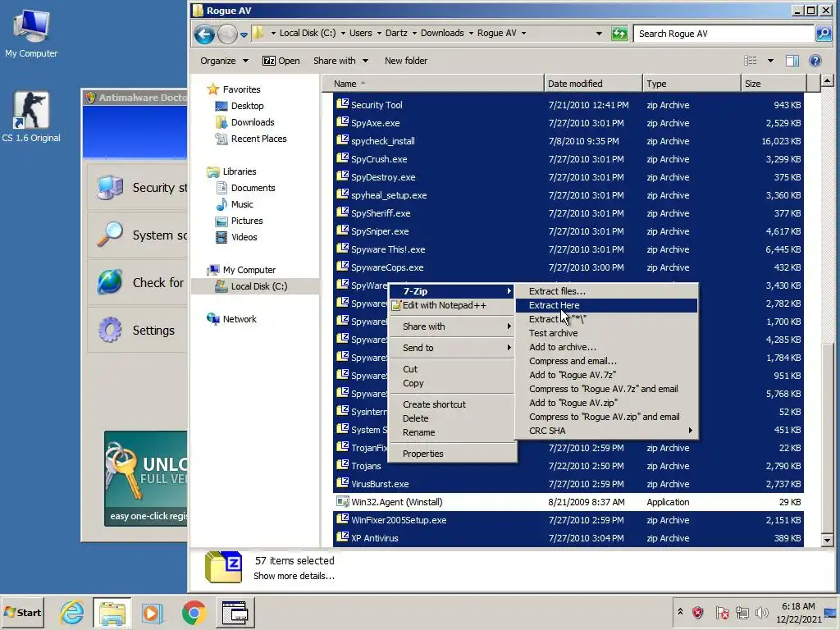Open CS 1.6 Original desktop shortcut

pos(31,117)
